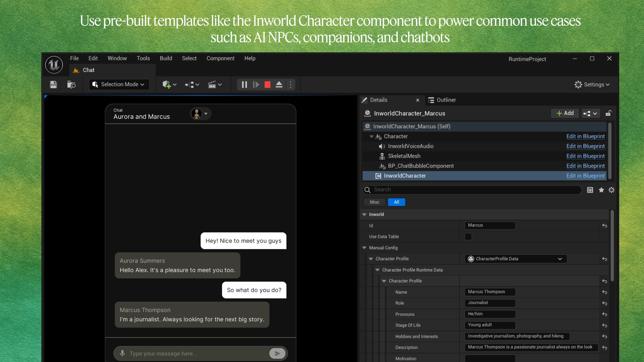This screenshot has width=644, height=362.
Task: Open the Component menu
Action: pyautogui.click(x=220, y=58)
